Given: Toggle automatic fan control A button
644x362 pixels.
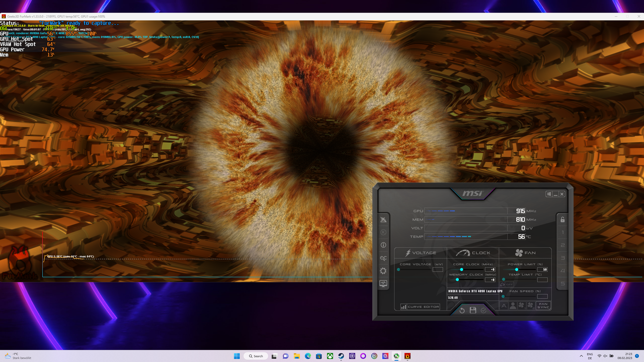Looking at the screenshot, I should (x=504, y=306).
